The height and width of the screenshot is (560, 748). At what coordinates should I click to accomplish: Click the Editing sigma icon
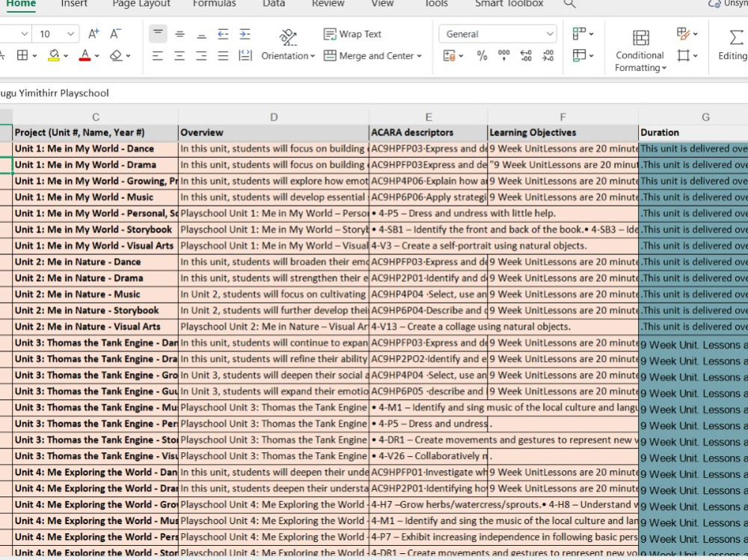735,37
